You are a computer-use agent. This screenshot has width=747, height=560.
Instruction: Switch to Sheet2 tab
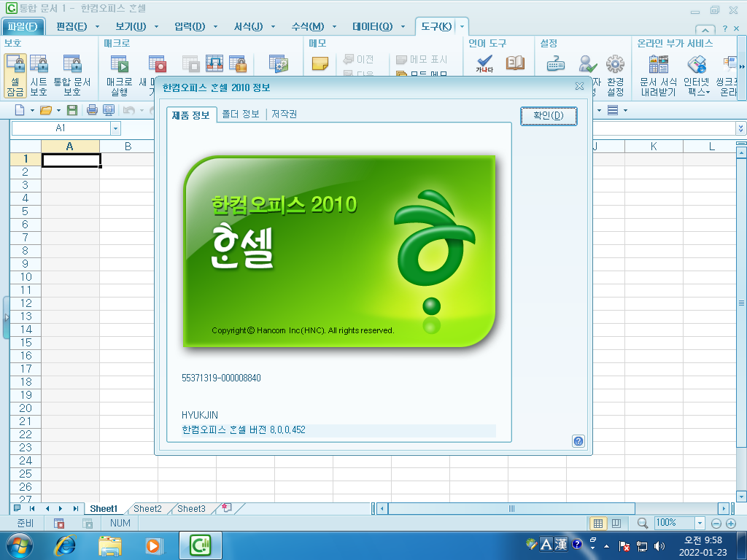(147, 508)
